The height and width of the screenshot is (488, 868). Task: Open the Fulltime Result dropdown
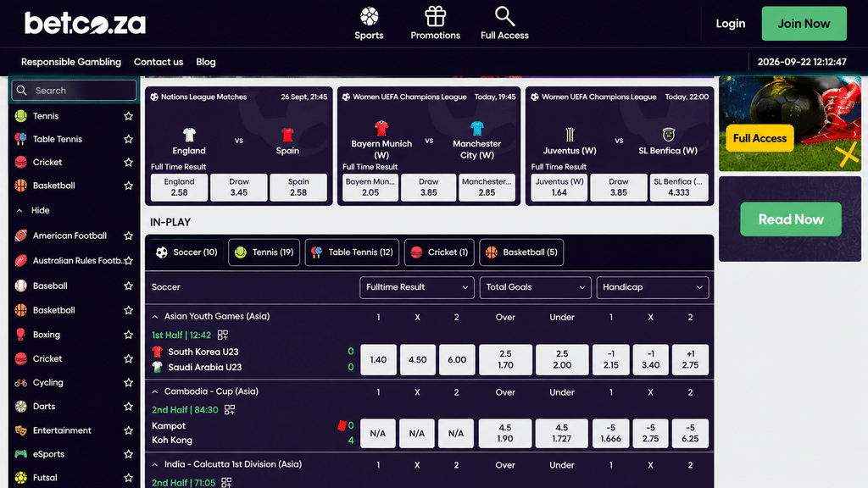pyautogui.click(x=417, y=287)
